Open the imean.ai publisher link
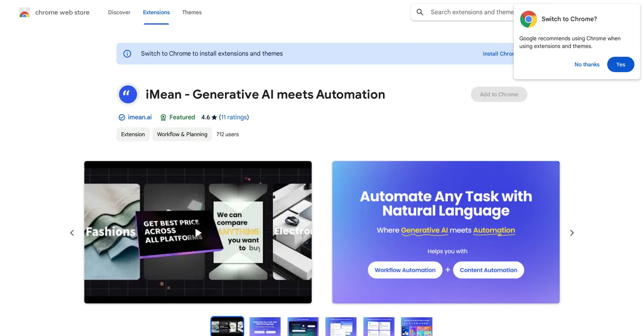 click(140, 117)
